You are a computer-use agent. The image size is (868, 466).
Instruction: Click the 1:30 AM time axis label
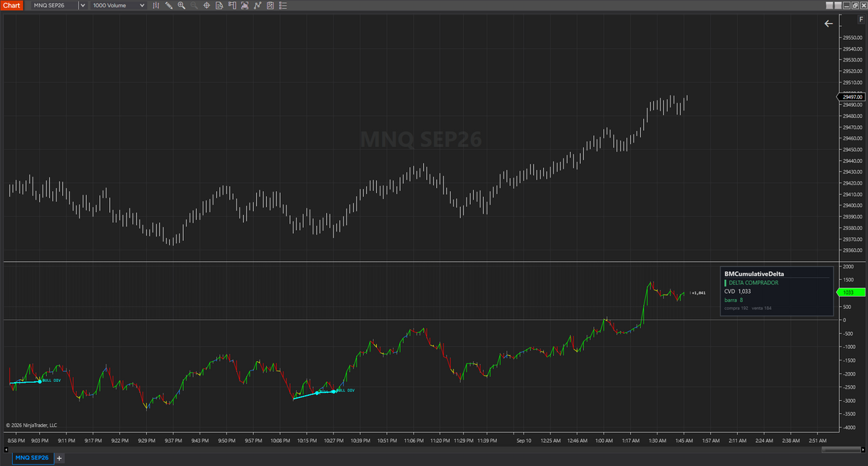click(x=657, y=440)
